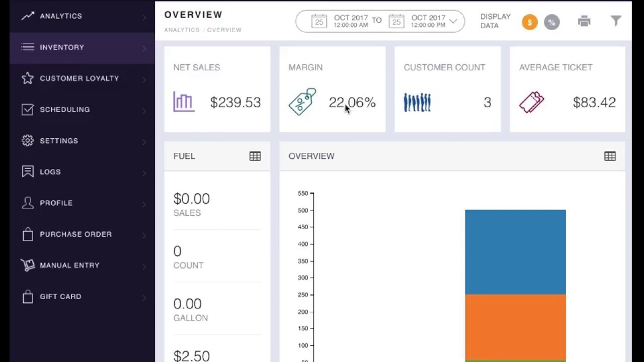The width and height of the screenshot is (644, 362).
Task: Open the Scheduling menu item
Action: [82, 110]
